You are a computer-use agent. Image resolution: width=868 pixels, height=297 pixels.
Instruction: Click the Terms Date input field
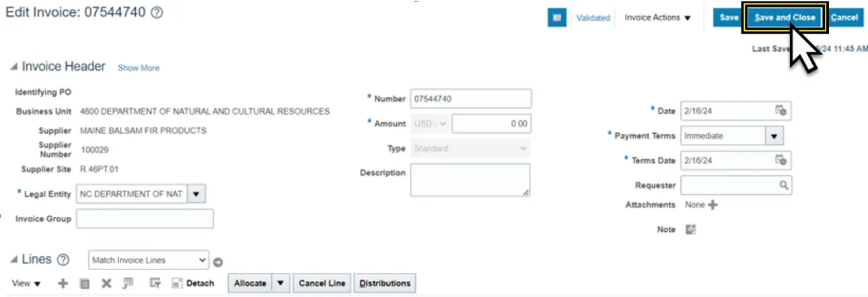pyautogui.click(x=725, y=161)
